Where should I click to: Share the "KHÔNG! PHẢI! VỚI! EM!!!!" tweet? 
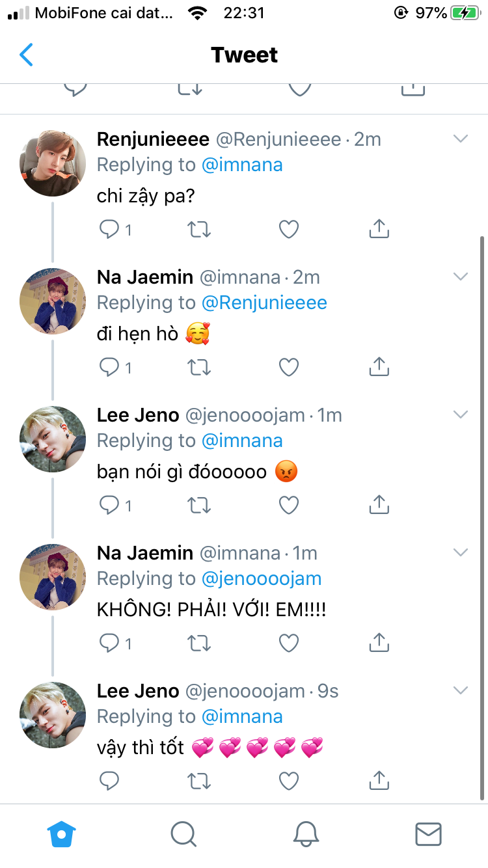click(379, 643)
